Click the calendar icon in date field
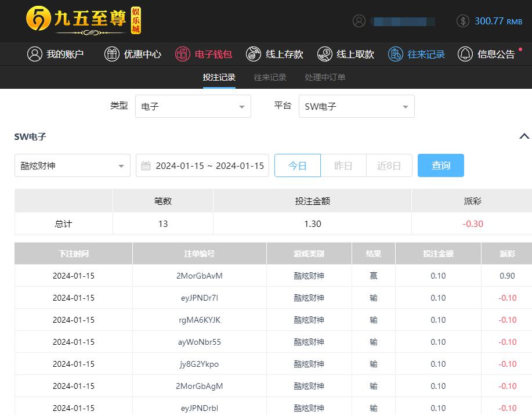Screen dimensions: 532x415 (x=146, y=165)
